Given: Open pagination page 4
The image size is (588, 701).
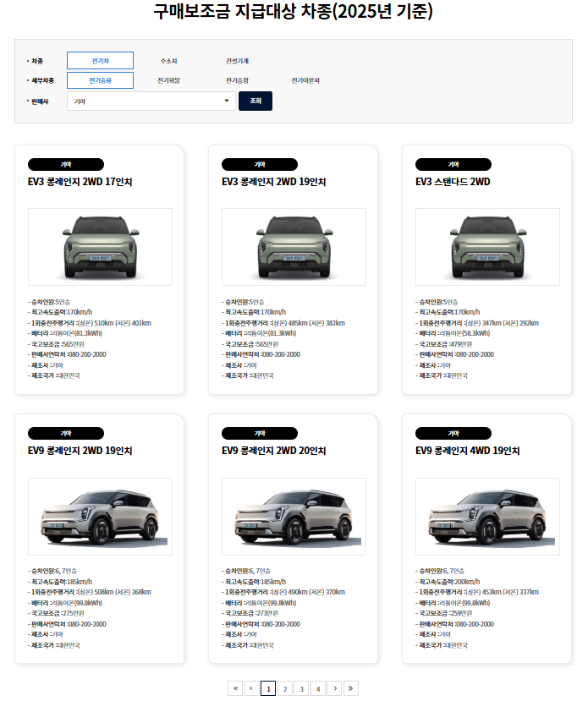Looking at the screenshot, I should 318,688.
